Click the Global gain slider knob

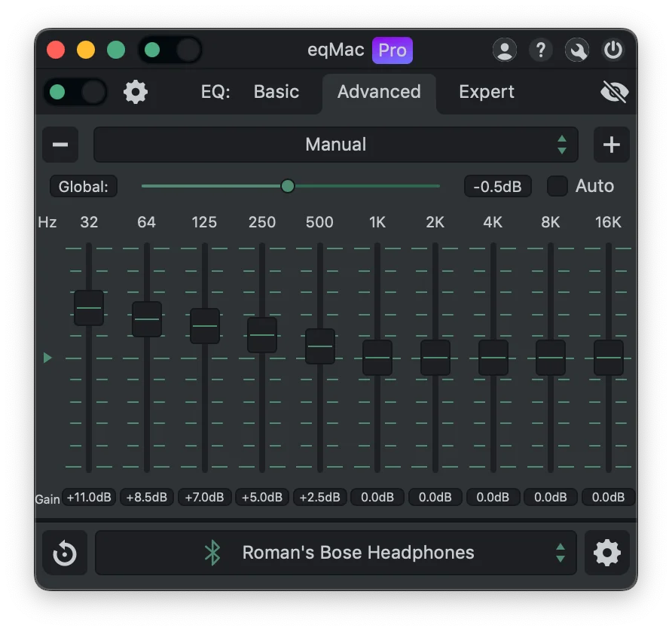288,186
